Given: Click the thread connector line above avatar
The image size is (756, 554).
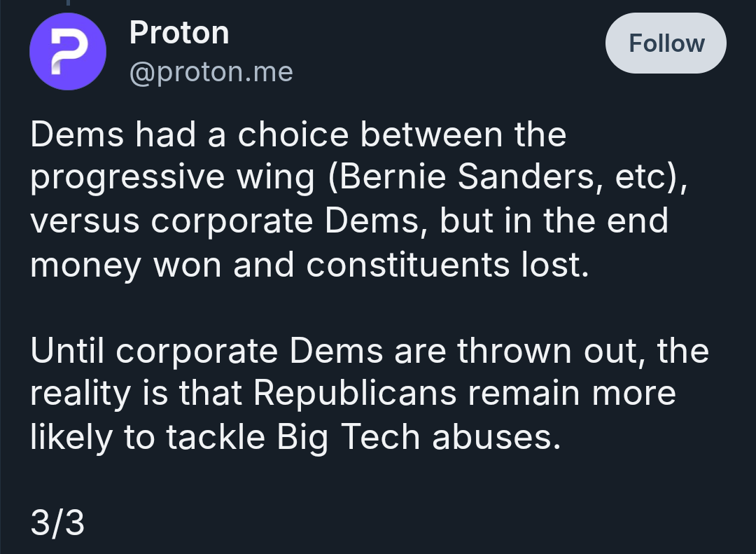Looking at the screenshot, I should click(x=68, y=2).
